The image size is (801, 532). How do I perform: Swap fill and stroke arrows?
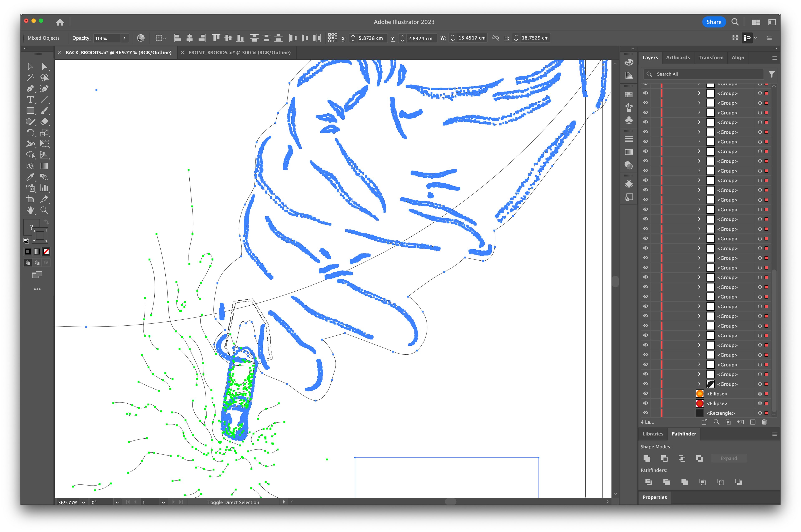(47, 222)
